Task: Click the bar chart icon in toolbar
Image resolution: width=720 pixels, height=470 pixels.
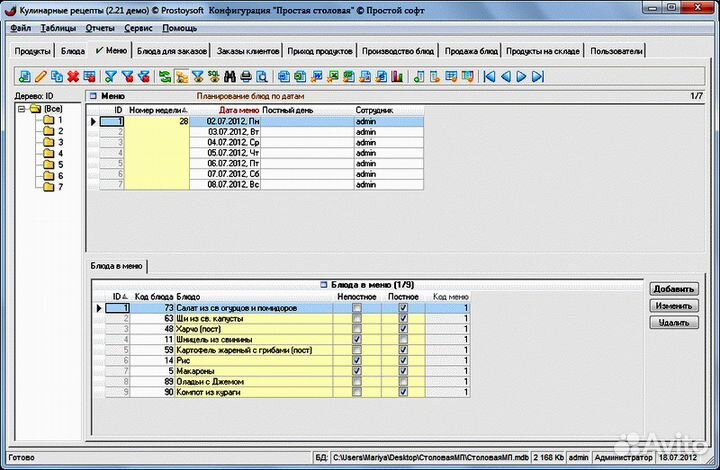Action: pos(397,76)
